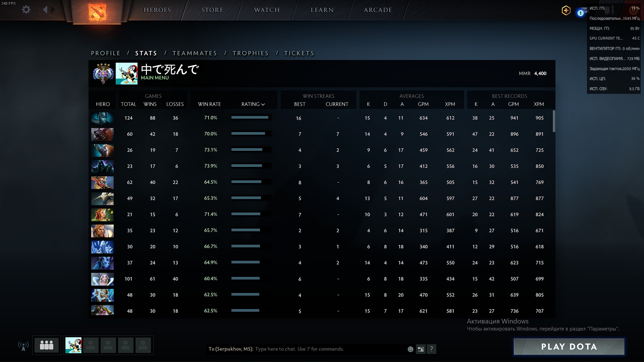Select the hero portrait with 49 total games

(x=102, y=198)
